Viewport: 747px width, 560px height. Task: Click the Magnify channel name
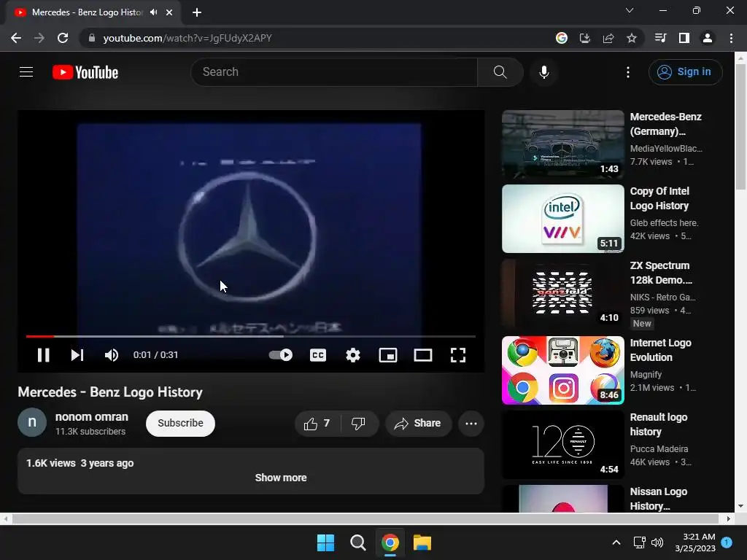click(x=646, y=375)
